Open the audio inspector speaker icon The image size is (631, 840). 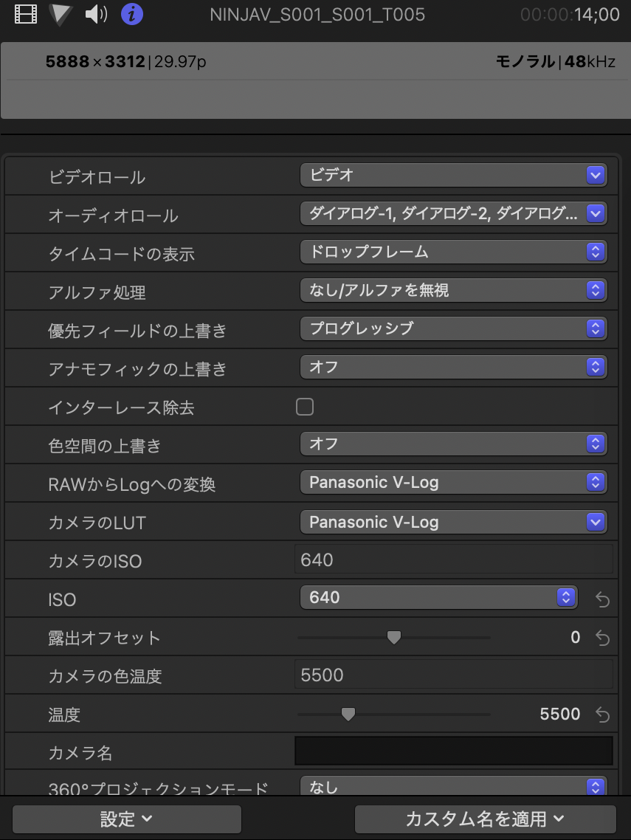tap(96, 14)
